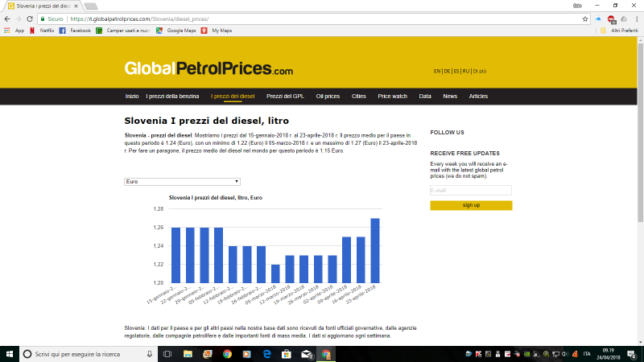Open Task View from the taskbar
Image resolution: width=644 pixels, height=362 pixels.
coord(167,354)
